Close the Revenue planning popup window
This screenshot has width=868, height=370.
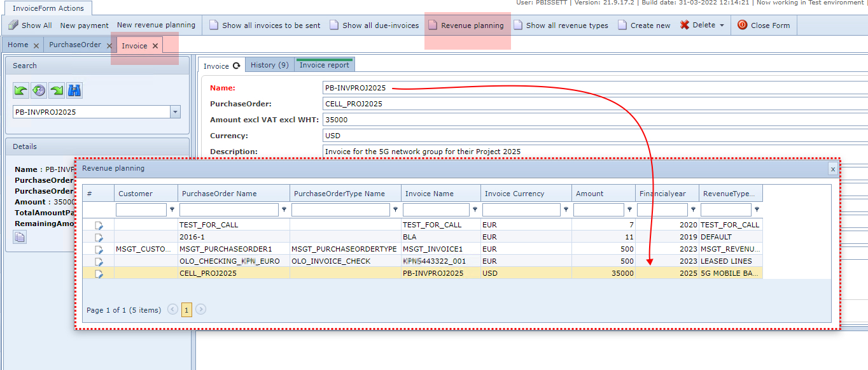coord(832,169)
